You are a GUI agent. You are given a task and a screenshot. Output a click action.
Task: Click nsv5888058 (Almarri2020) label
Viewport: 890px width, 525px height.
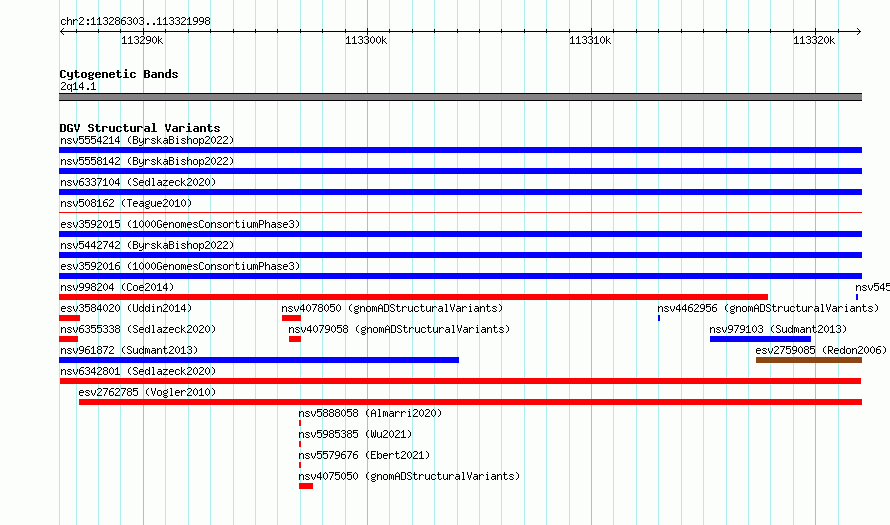point(370,413)
